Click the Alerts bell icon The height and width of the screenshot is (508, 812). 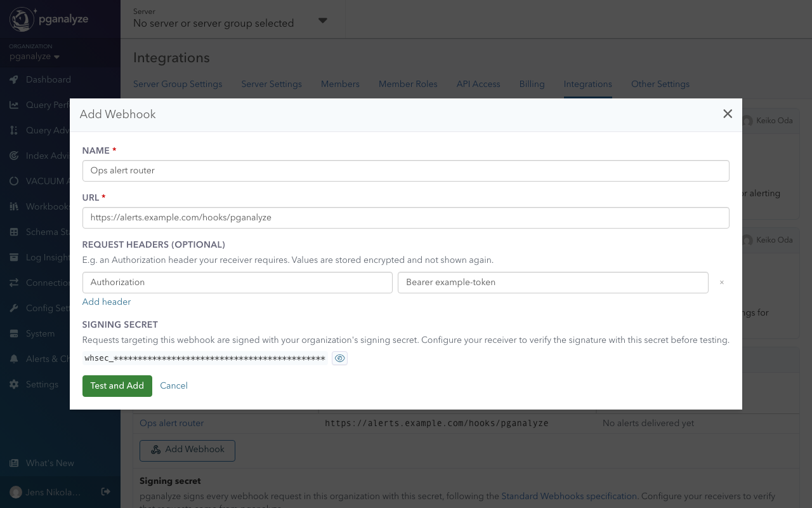[14, 359]
